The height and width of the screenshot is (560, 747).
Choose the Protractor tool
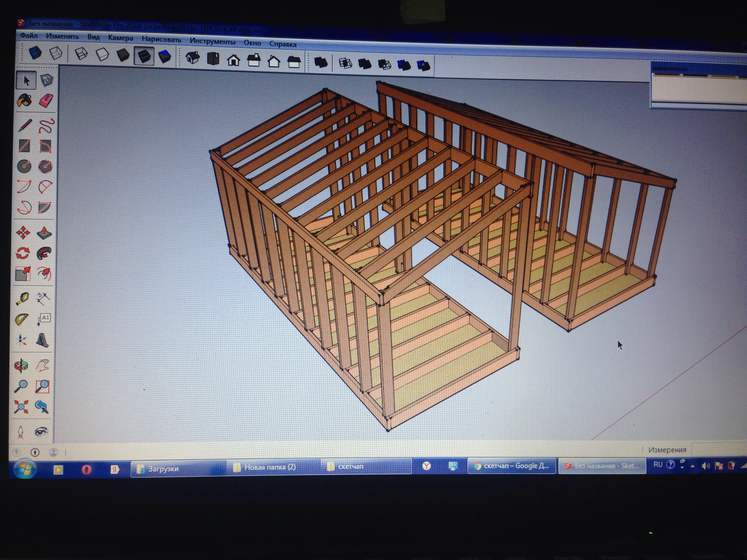[x=22, y=319]
